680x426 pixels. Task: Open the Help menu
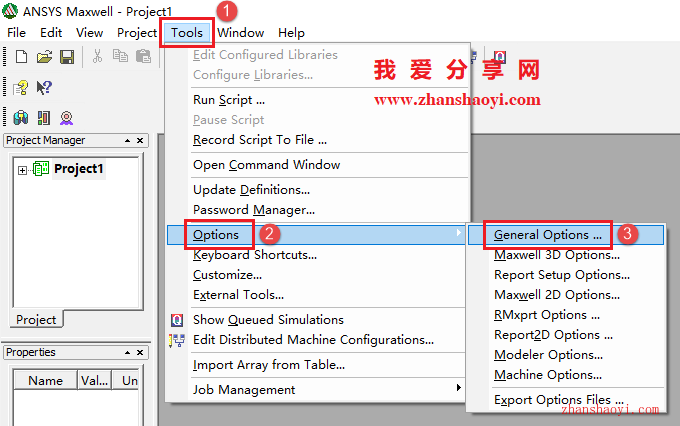291,33
